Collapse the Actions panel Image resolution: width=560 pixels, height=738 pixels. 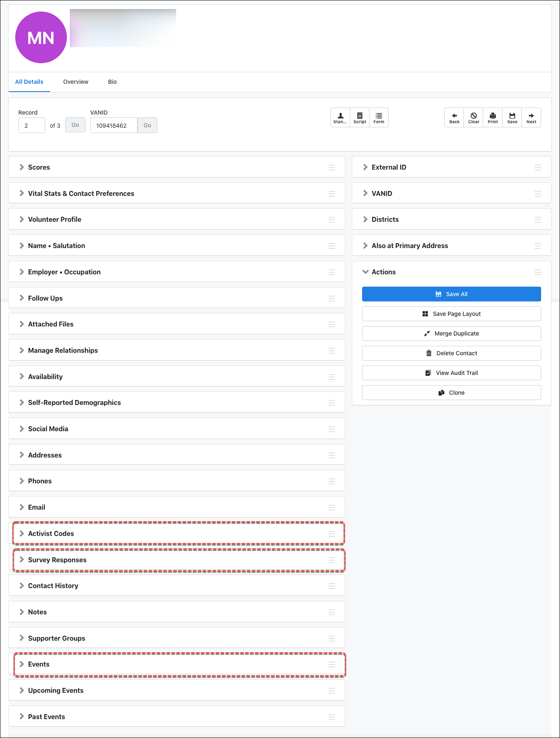tap(365, 272)
